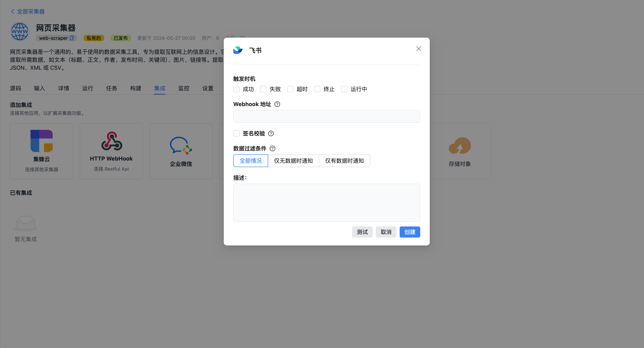Select the 集蜂云 integration card icon
The width and height of the screenshot is (644, 348).
pyautogui.click(x=42, y=141)
